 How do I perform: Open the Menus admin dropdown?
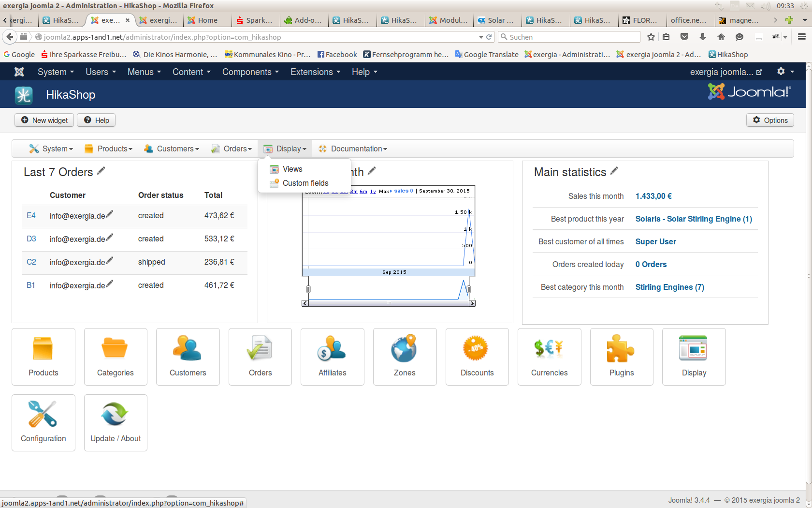pyautogui.click(x=144, y=72)
